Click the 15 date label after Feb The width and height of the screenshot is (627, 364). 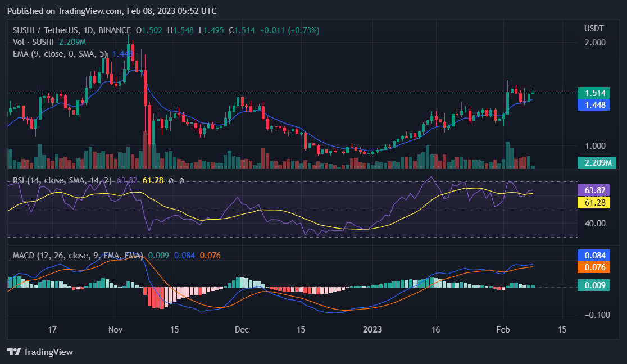pos(562,330)
